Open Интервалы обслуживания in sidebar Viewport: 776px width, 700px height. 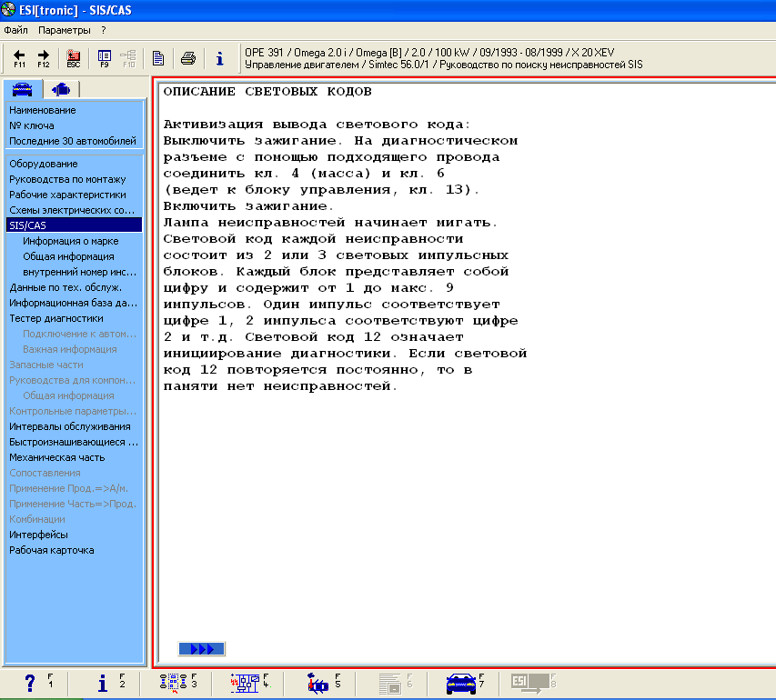pyautogui.click(x=70, y=426)
